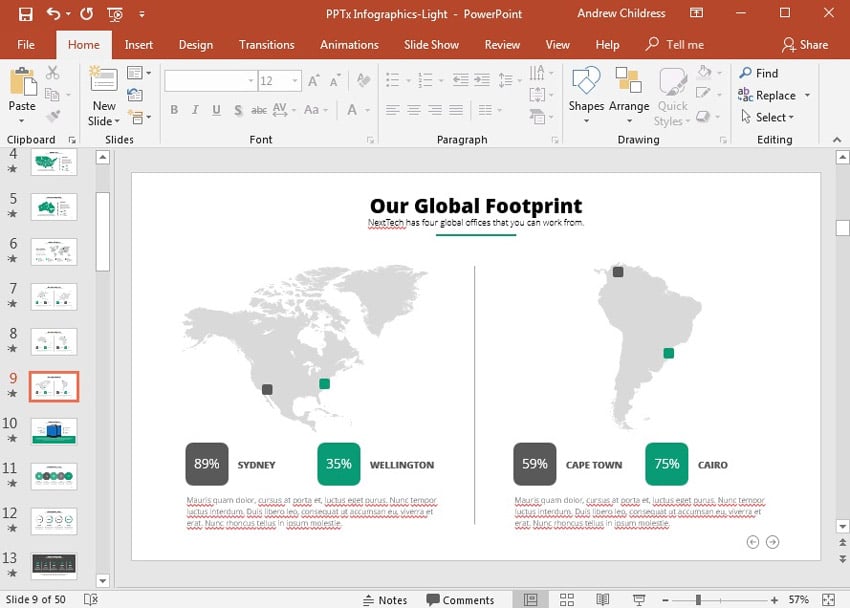
Task: Toggle Italic formatting
Action: click(x=195, y=110)
